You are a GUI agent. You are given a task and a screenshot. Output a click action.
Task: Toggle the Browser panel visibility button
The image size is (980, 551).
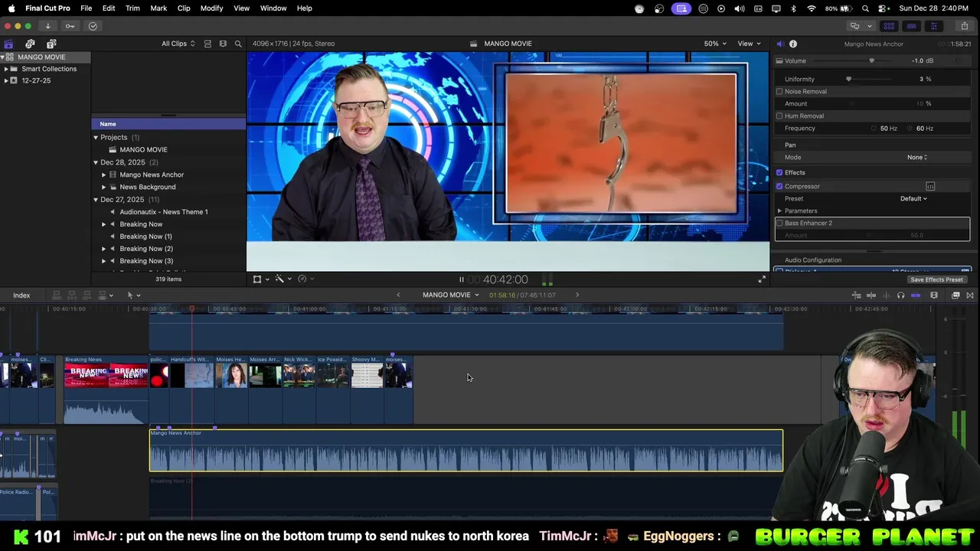[889, 26]
